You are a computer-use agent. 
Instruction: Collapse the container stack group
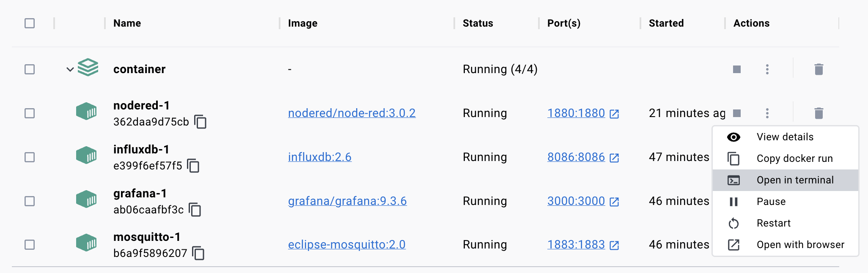click(x=70, y=69)
